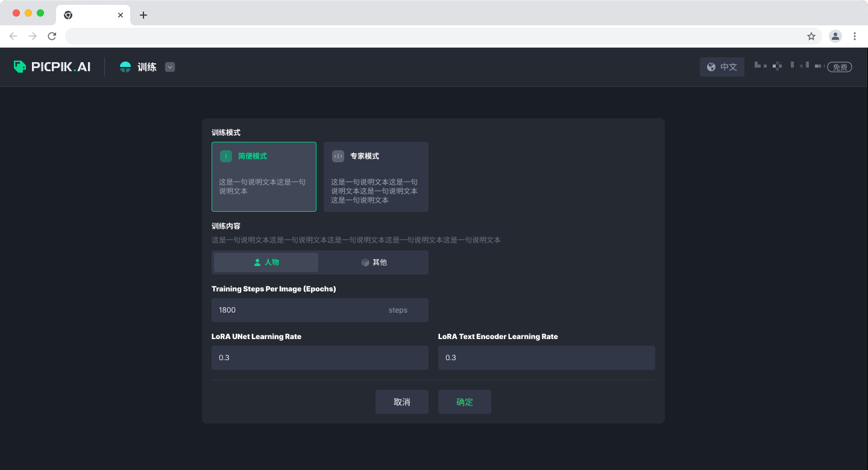Click the PICPIK.AI logo
The image size is (868, 470).
(52, 67)
